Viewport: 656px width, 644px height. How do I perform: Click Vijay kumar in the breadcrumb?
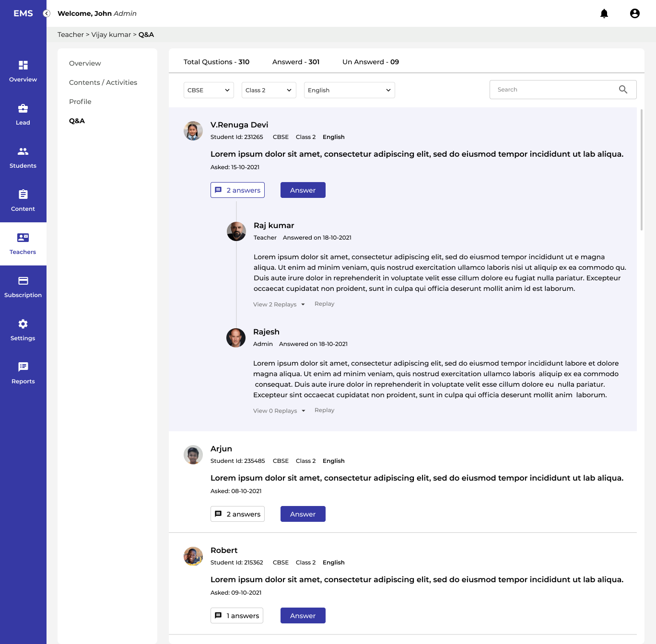[111, 34]
